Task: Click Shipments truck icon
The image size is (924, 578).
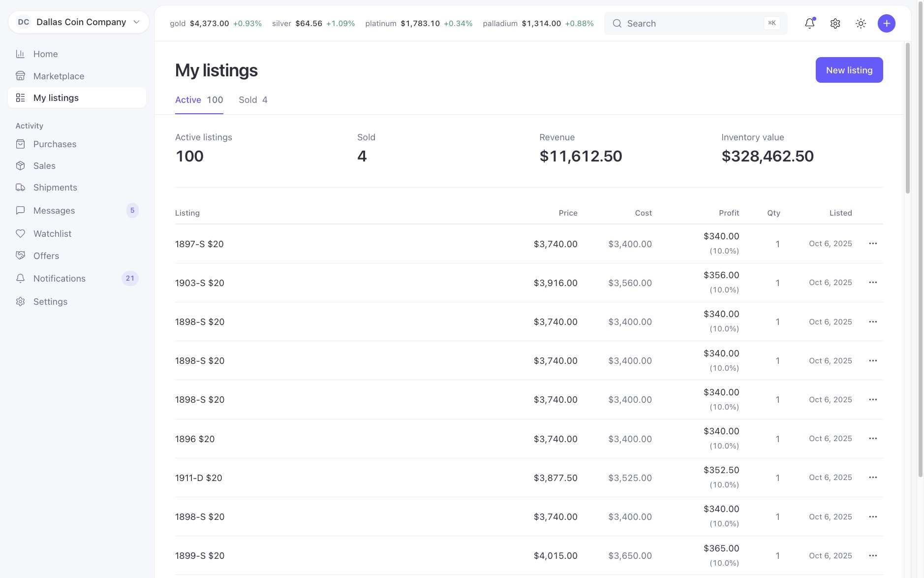Action: (x=20, y=187)
